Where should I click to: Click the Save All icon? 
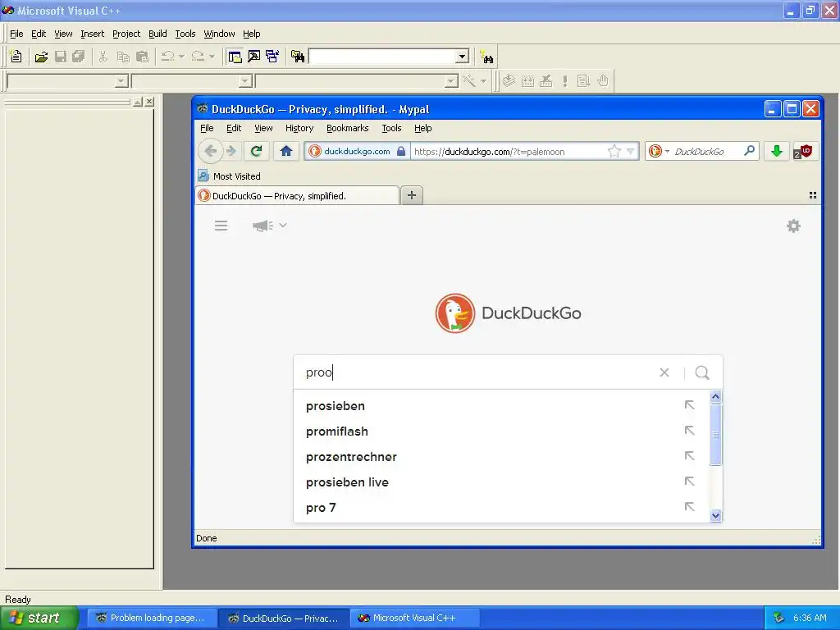[79, 57]
